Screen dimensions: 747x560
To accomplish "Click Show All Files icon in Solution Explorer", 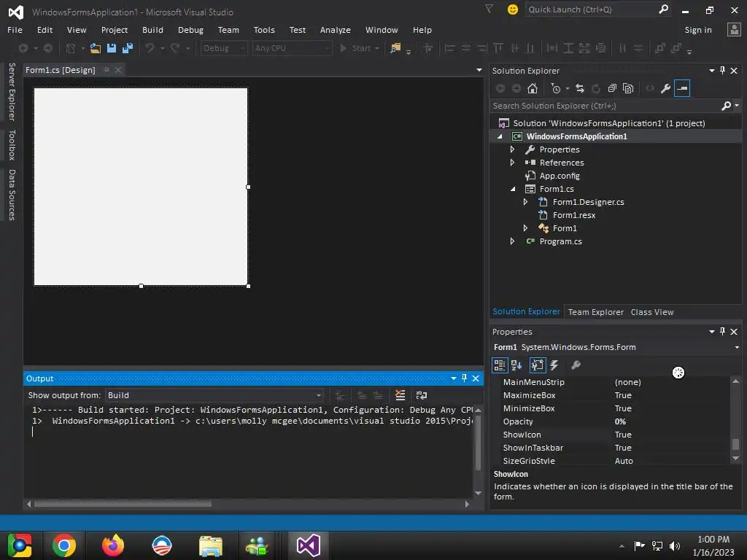I will (x=628, y=88).
